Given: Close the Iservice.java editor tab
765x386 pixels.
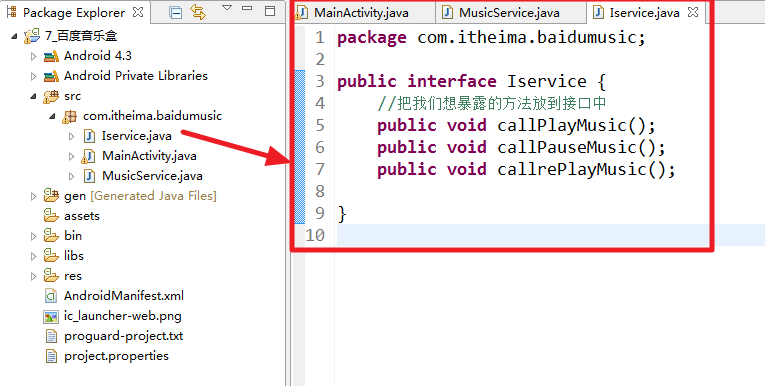Looking at the screenshot, I should click(693, 13).
